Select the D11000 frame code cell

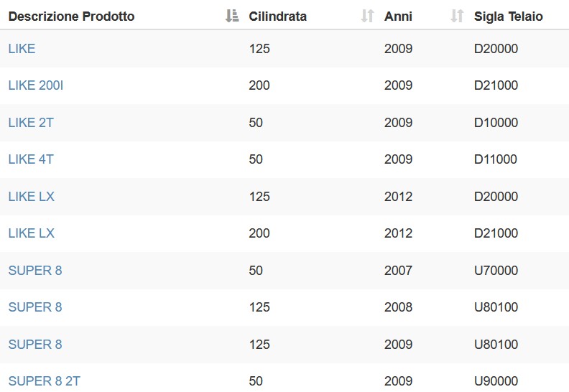pyautogui.click(x=495, y=159)
